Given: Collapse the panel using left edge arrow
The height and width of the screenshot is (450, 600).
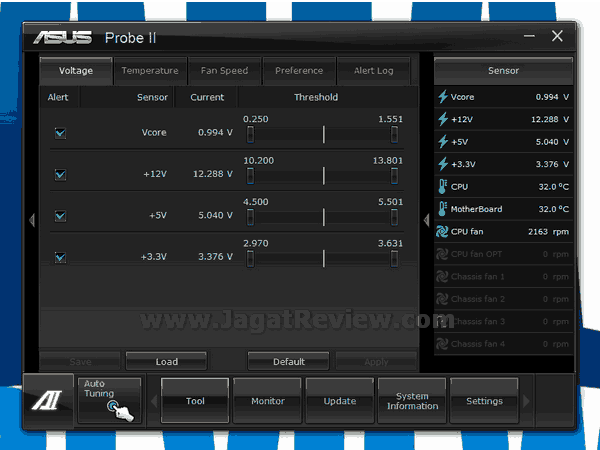Looking at the screenshot, I should (x=31, y=220).
